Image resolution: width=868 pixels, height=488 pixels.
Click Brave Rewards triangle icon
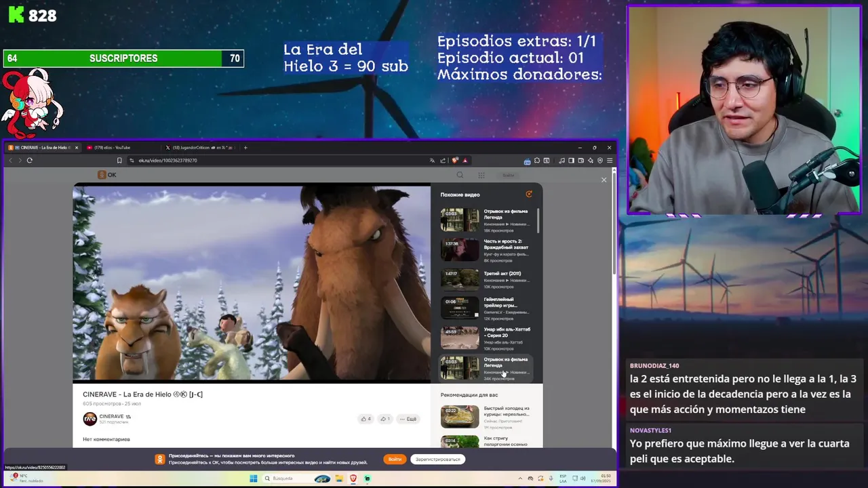(465, 161)
